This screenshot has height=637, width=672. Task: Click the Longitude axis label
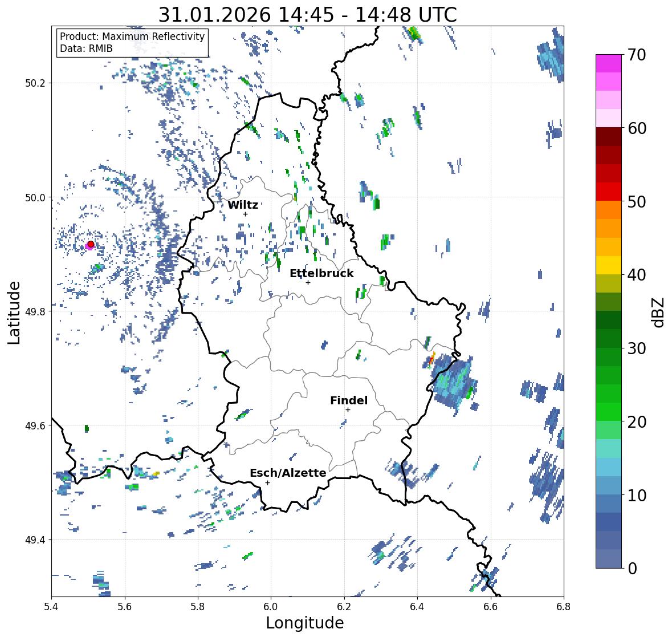tap(305, 623)
